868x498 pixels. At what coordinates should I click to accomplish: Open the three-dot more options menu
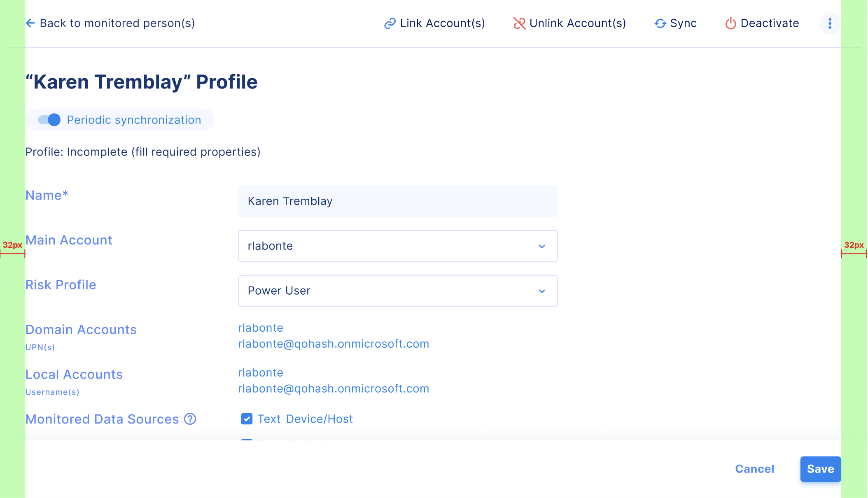tap(830, 23)
